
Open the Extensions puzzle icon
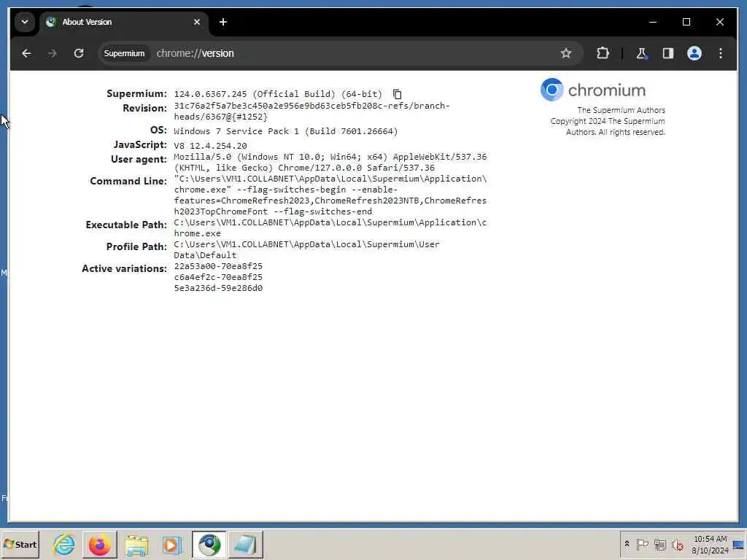click(x=603, y=53)
